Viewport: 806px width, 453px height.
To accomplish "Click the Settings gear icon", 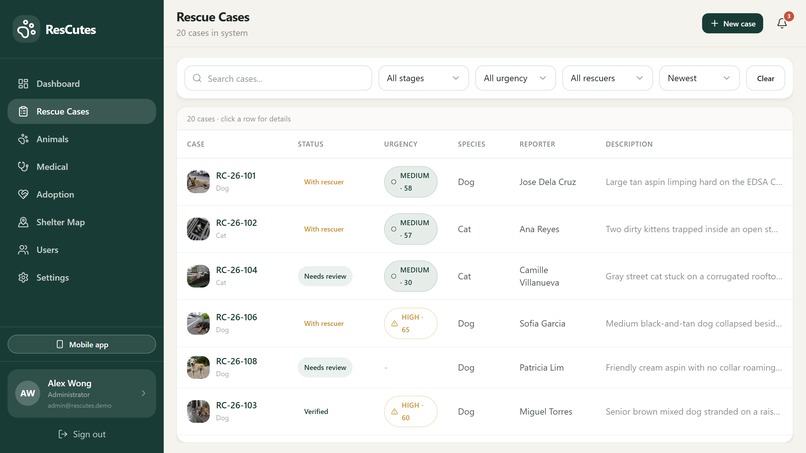I will [x=23, y=278].
